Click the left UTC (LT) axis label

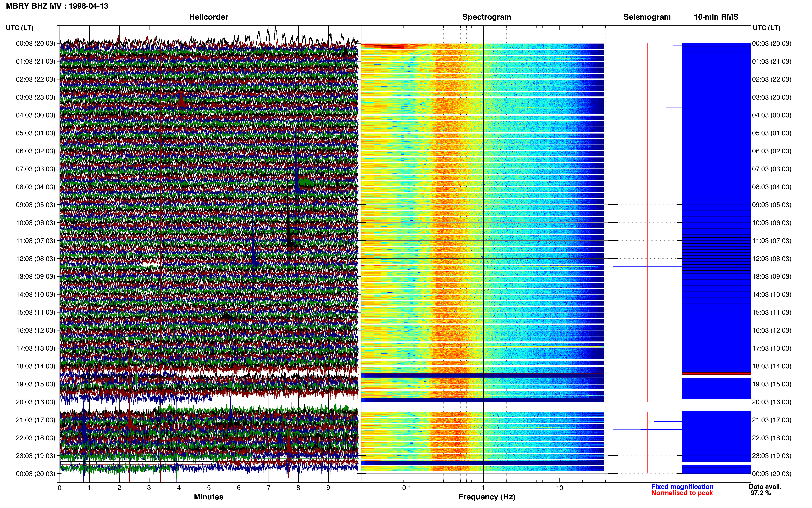(19, 28)
